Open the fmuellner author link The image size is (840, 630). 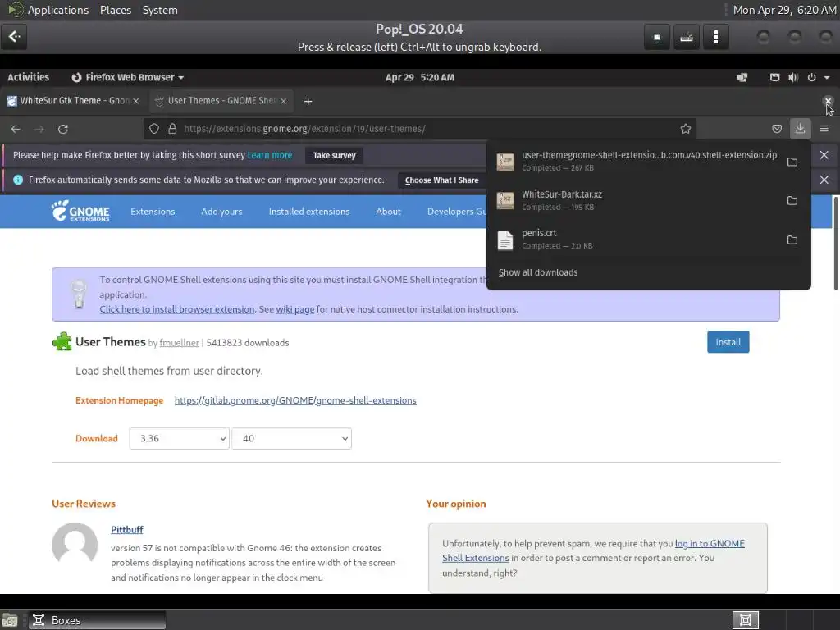pyautogui.click(x=179, y=343)
